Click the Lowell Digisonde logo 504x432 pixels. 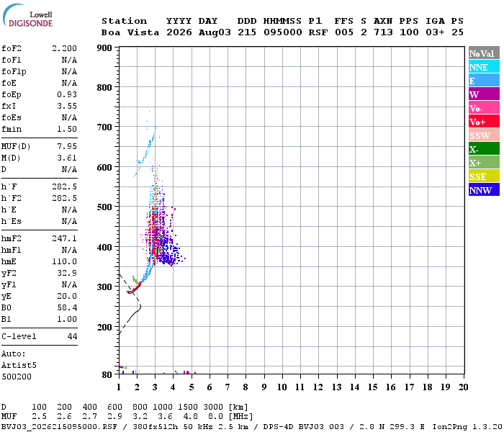27,16
